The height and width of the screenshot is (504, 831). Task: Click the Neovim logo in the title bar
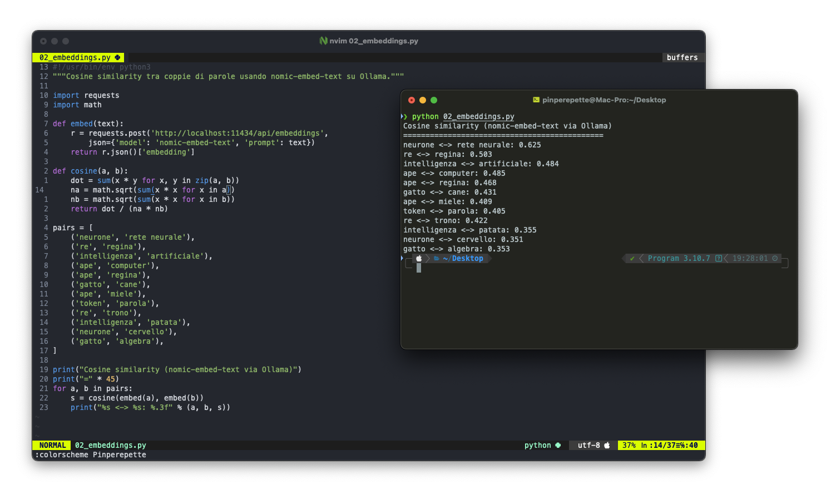323,41
